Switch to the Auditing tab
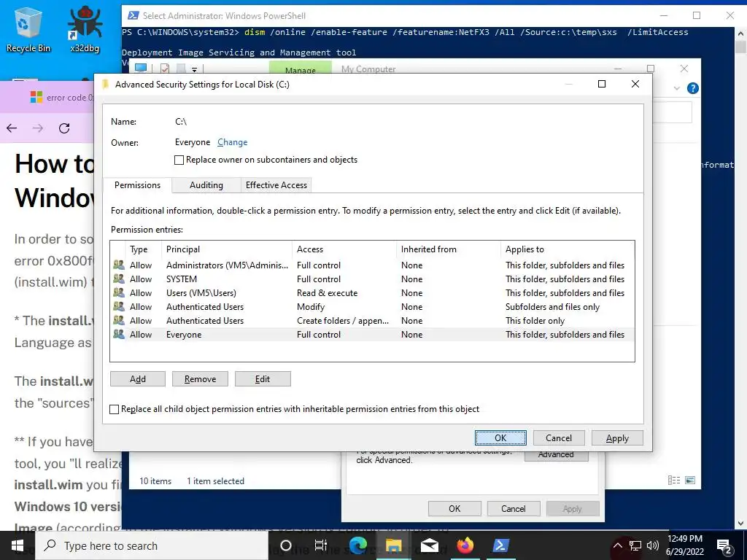 (206, 185)
